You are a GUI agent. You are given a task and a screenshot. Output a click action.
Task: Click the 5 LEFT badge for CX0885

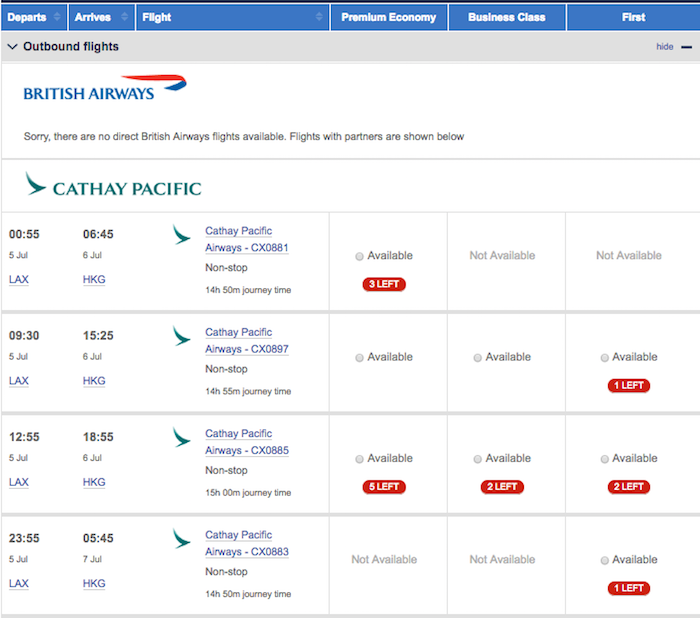384,487
